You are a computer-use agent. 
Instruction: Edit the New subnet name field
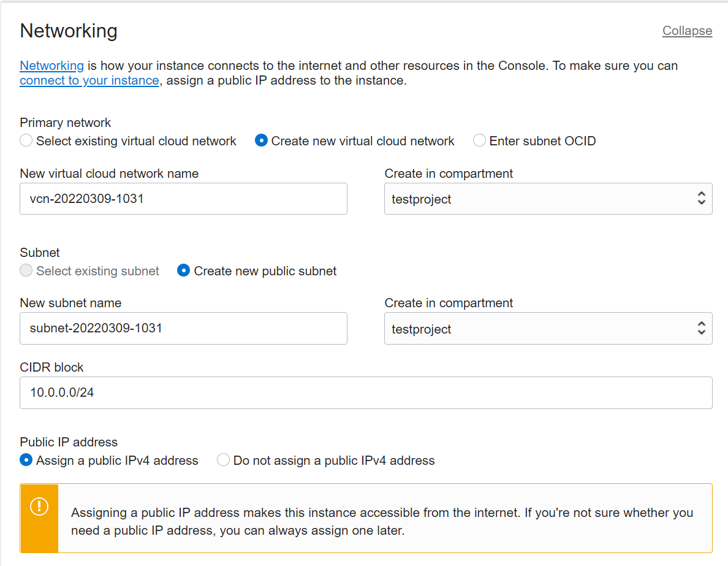pos(183,328)
